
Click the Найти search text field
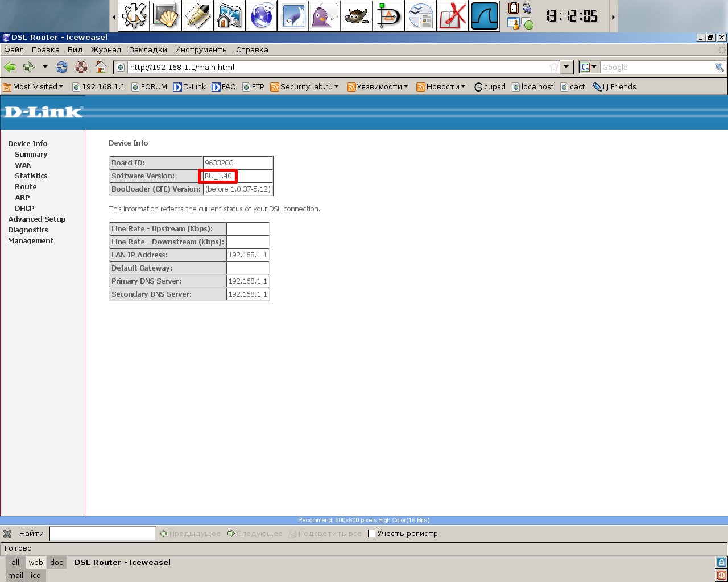click(102, 534)
